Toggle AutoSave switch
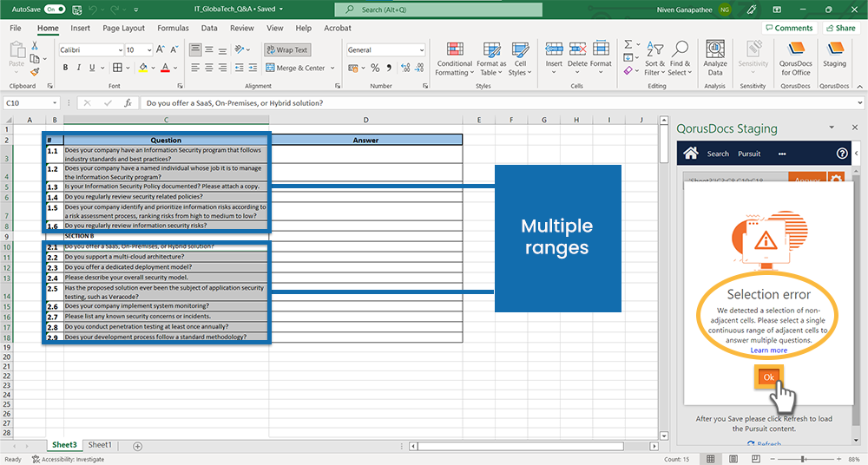This screenshot has height=465, width=868. click(x=54, y=10)
